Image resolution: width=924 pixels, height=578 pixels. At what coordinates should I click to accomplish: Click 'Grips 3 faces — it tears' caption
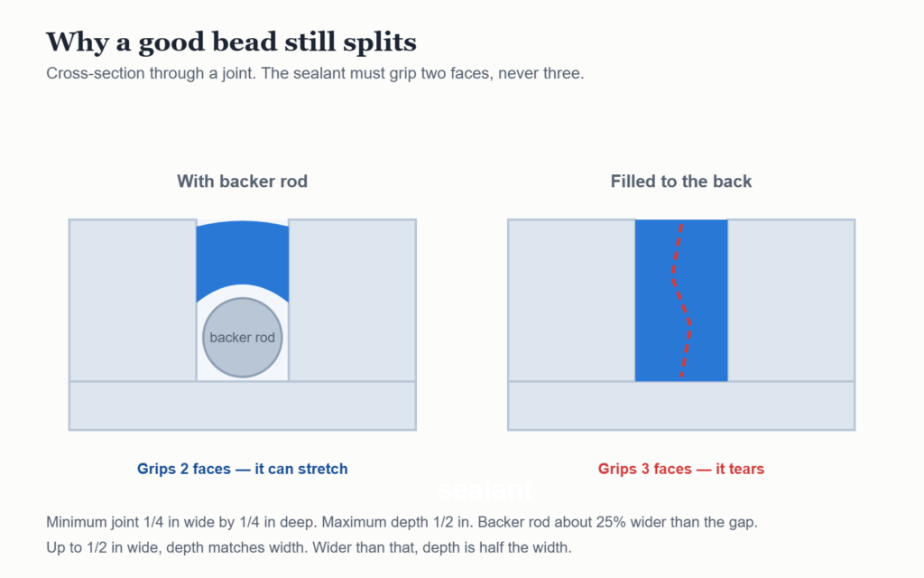(681, 469)
